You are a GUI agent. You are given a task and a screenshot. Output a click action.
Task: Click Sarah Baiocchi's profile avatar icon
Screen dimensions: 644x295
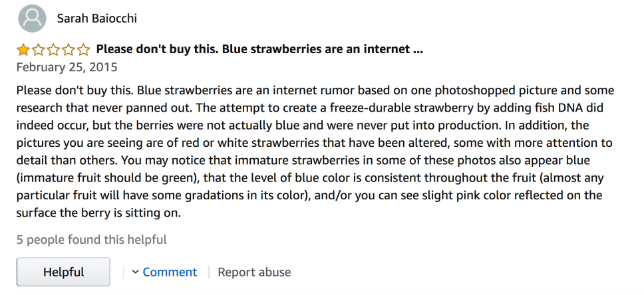(x=33, y=19)
